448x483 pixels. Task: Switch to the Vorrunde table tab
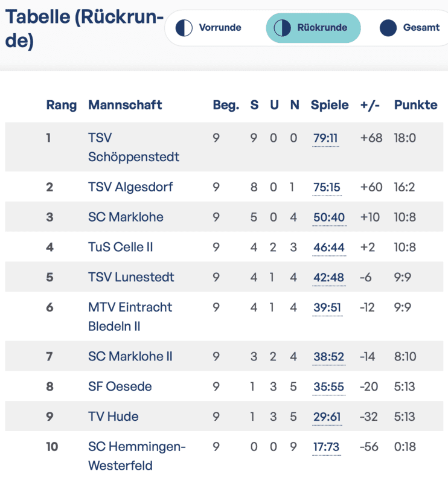[220, 28]
